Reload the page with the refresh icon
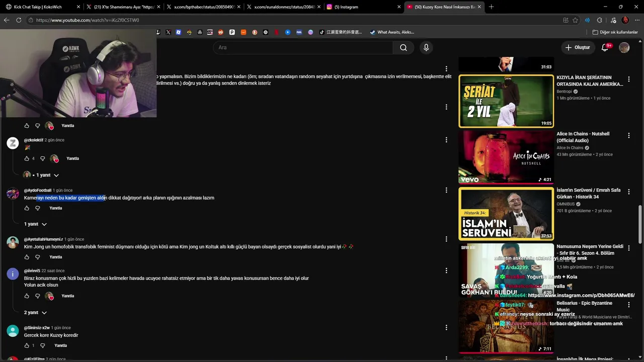The width and height of the screenshot is (644, 362). (x=19, y=20)
